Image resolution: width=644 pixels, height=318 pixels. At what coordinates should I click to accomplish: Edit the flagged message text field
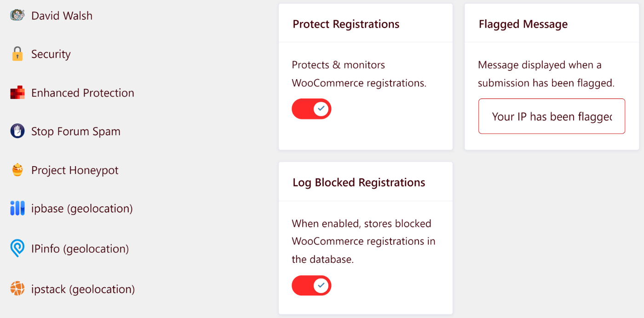click(551, 116)
